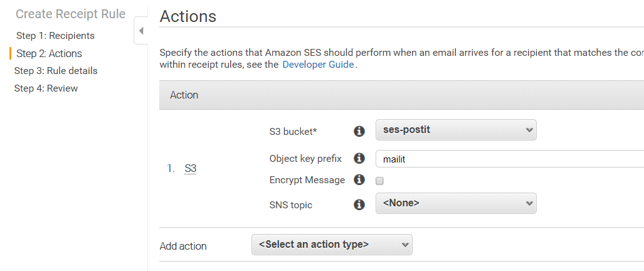Click the S3 bucket info icon

[x=359, y=131]
